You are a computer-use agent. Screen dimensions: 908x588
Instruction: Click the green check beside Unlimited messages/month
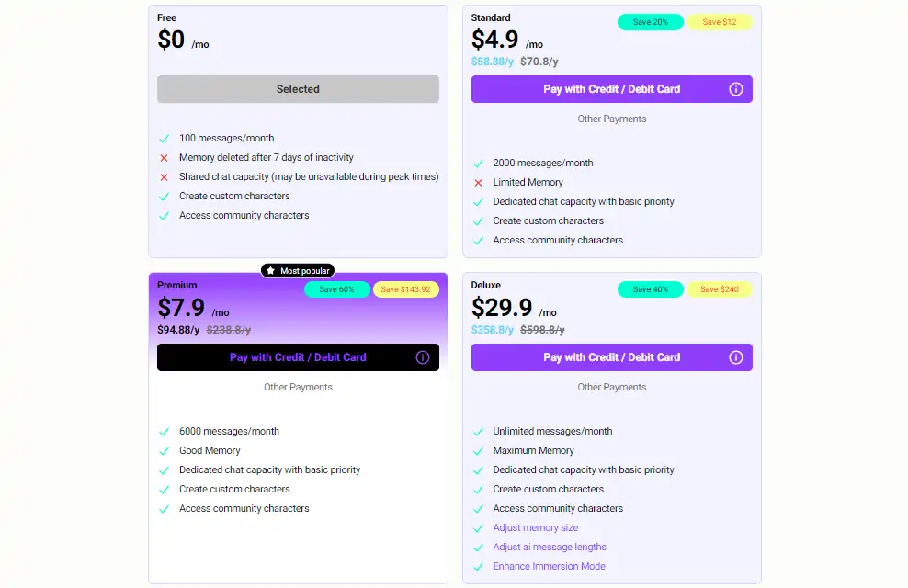click(478, 431)
